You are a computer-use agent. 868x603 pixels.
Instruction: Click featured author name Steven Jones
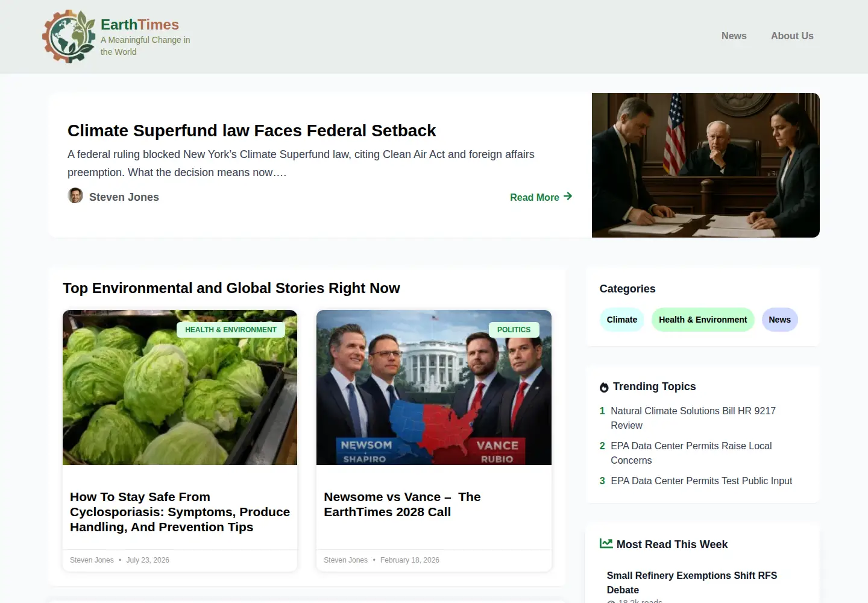click(x=124, y=197)
